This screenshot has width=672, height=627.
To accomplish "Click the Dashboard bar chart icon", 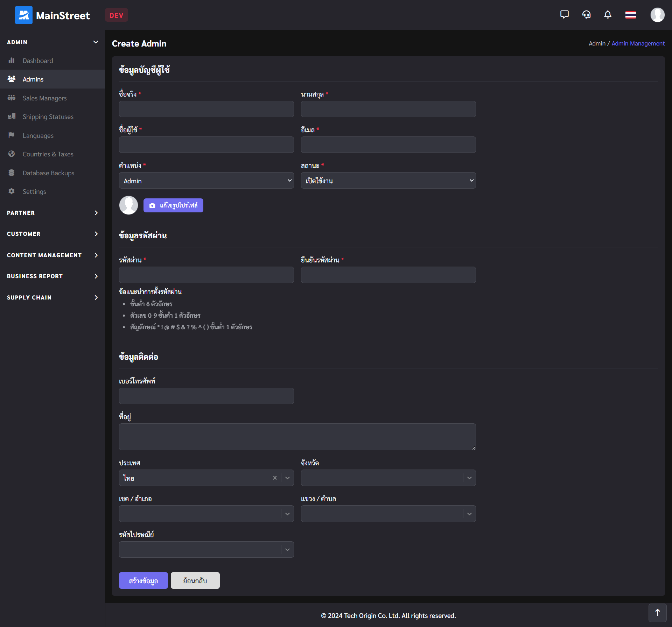I will tap(12, 61).
